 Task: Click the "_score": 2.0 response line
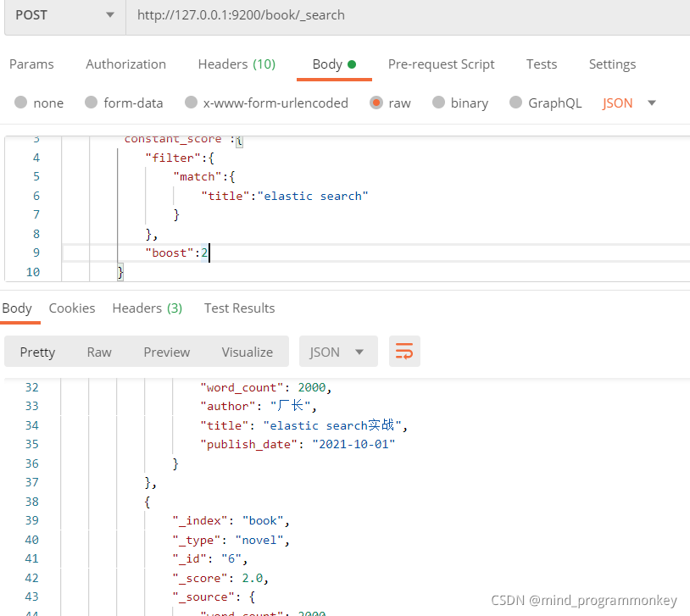click(220, 578)
